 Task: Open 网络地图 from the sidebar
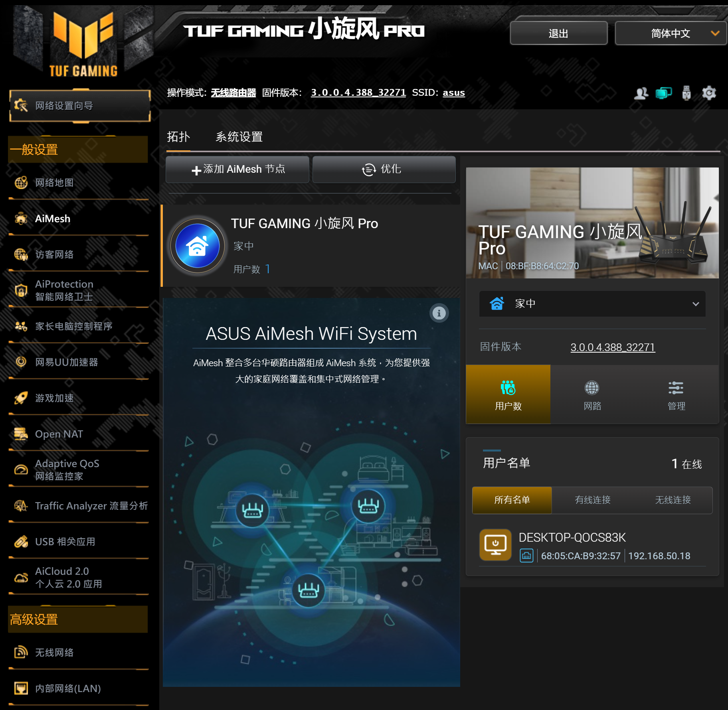[x=79, y=183]
